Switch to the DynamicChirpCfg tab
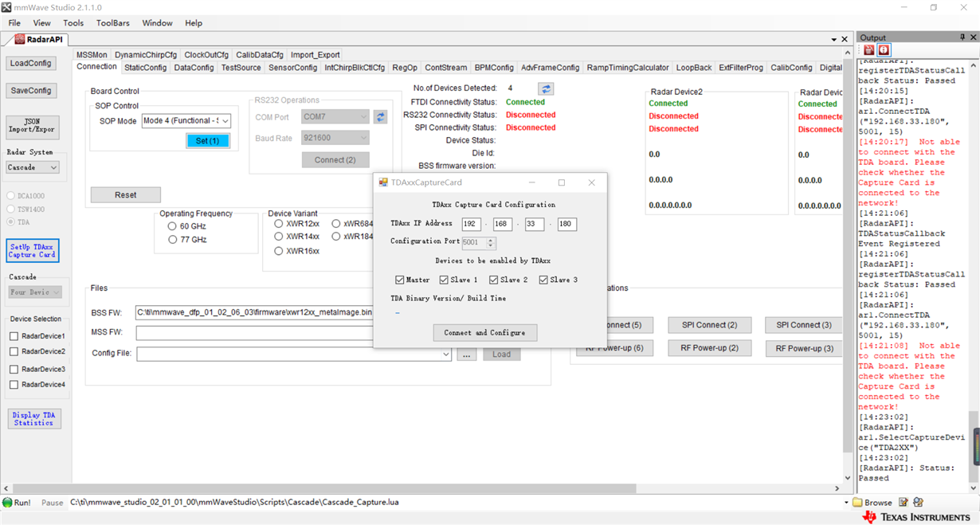 pyautogui.click(x=146, y=55)
